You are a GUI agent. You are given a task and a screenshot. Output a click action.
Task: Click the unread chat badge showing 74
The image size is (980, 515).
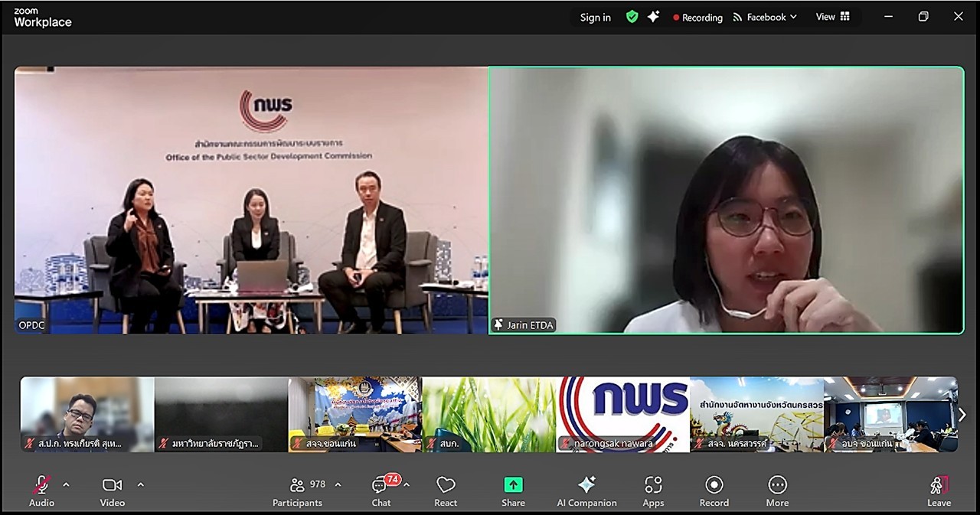[x=392, y=479]
